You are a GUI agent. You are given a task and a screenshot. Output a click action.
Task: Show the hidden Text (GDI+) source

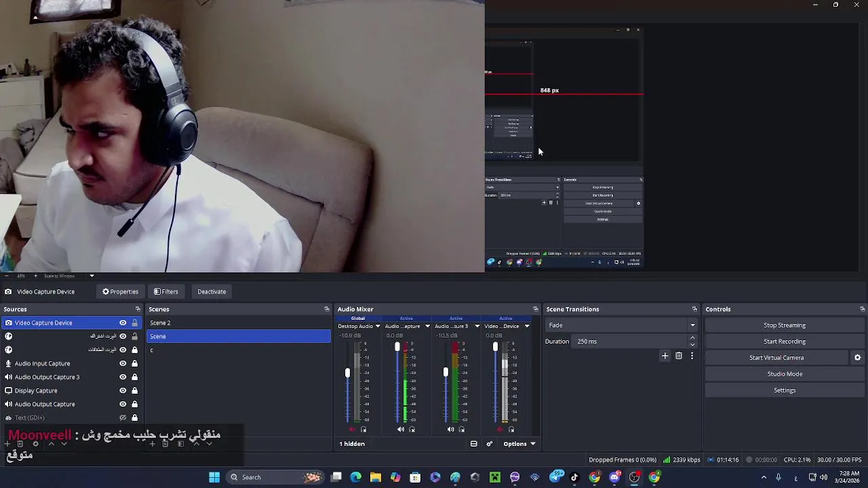click(123, 418)
